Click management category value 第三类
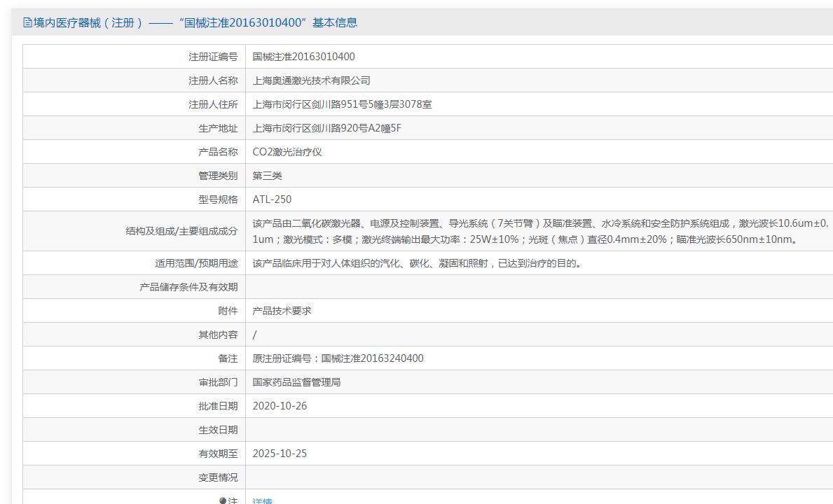 [x=267, y=176]
